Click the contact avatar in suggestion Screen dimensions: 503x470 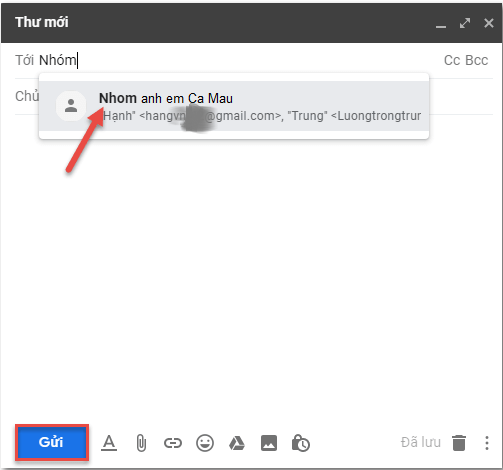(x=71, y=106)
